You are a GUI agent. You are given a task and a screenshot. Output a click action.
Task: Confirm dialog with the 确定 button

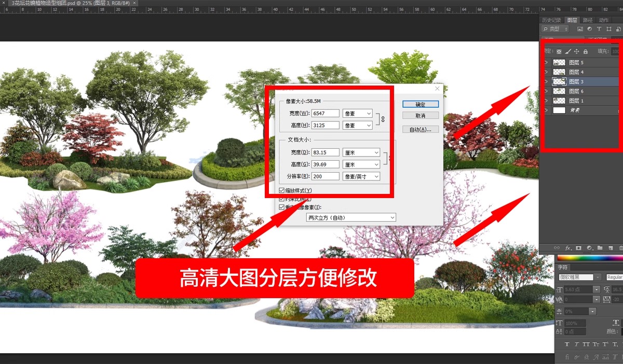click(x=421, y=104)
